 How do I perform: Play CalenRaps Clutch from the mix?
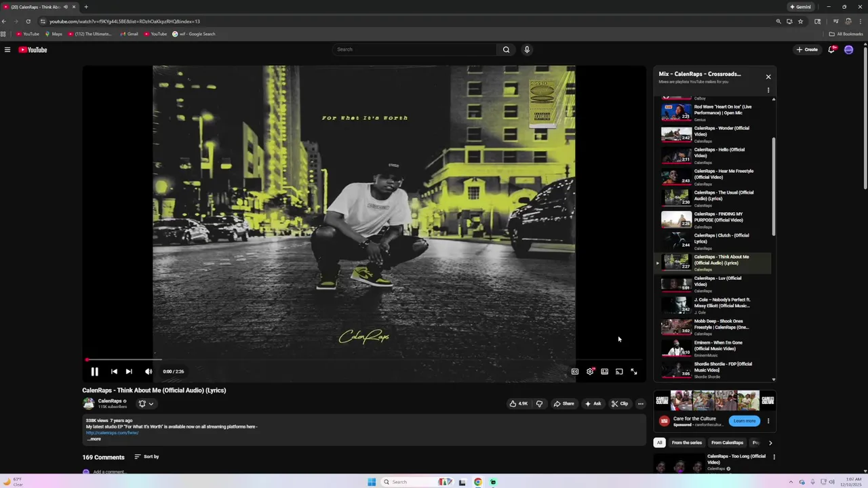point(712,241)
